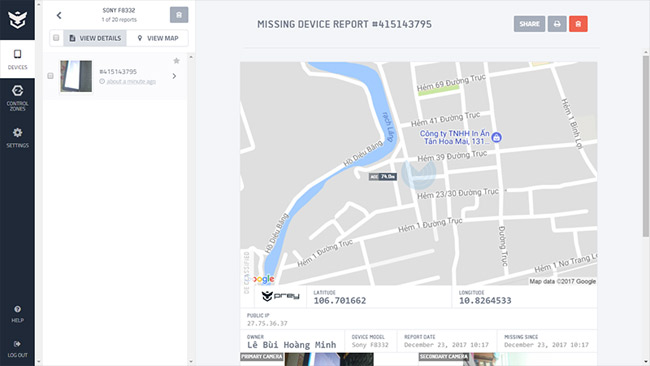Click the 'Hẻm 39 Đường Trục' map label

tap(452, 156)
